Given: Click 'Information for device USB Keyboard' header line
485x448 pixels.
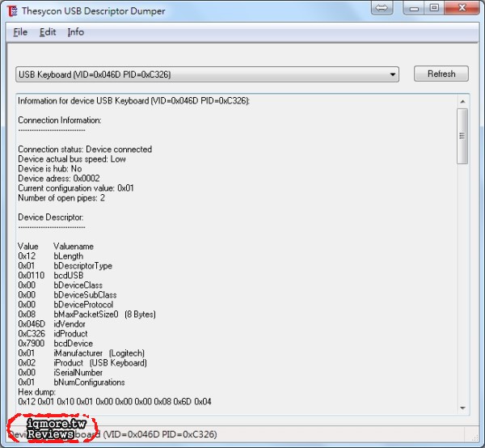Looking at the screenshot, I should tap(133, 101).
